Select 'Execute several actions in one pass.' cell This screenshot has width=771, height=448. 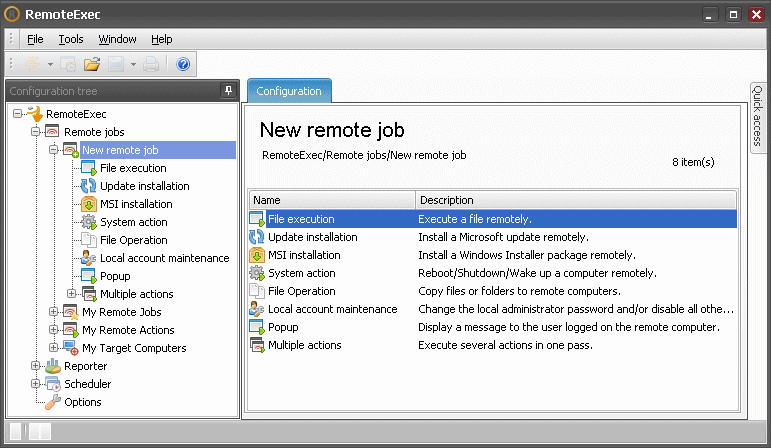click(x=505, y=345)
